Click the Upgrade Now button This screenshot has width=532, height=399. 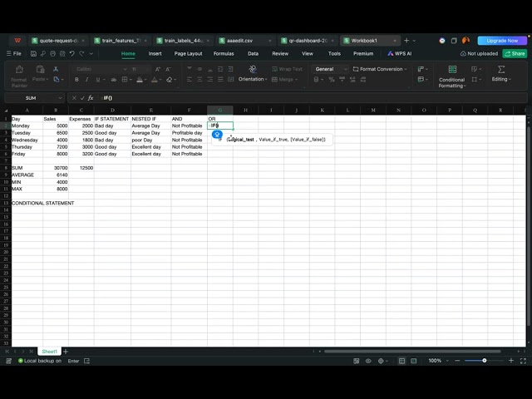[502, 41]
